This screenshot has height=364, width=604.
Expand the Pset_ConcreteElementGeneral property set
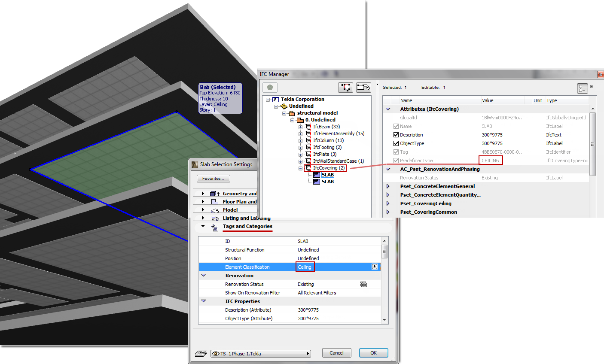[x=387, y=186]
